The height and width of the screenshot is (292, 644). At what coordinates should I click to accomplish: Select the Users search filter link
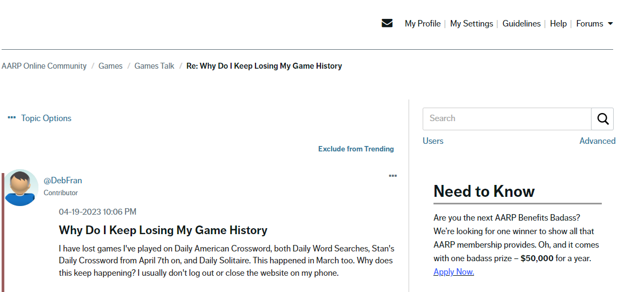(x=433, y=141)
